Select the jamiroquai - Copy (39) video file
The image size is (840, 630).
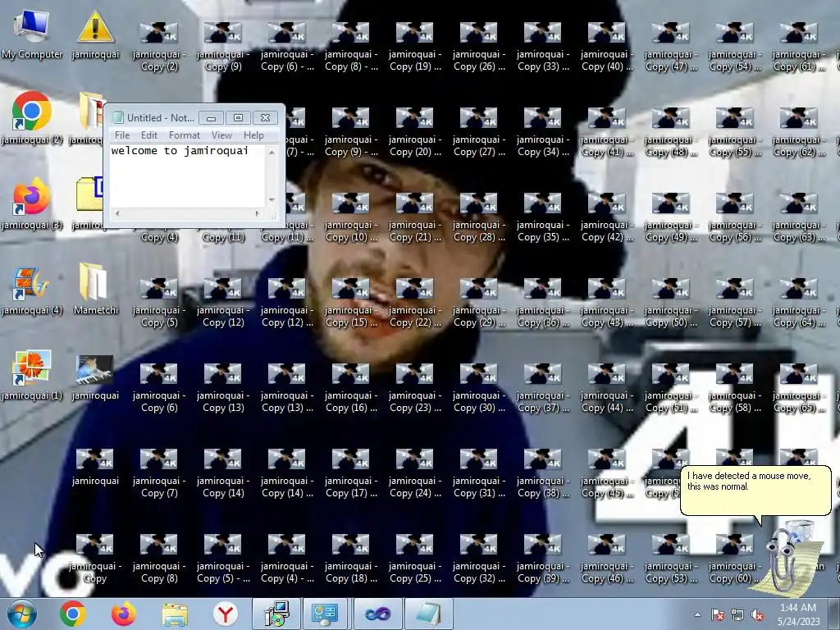point(543,559)
